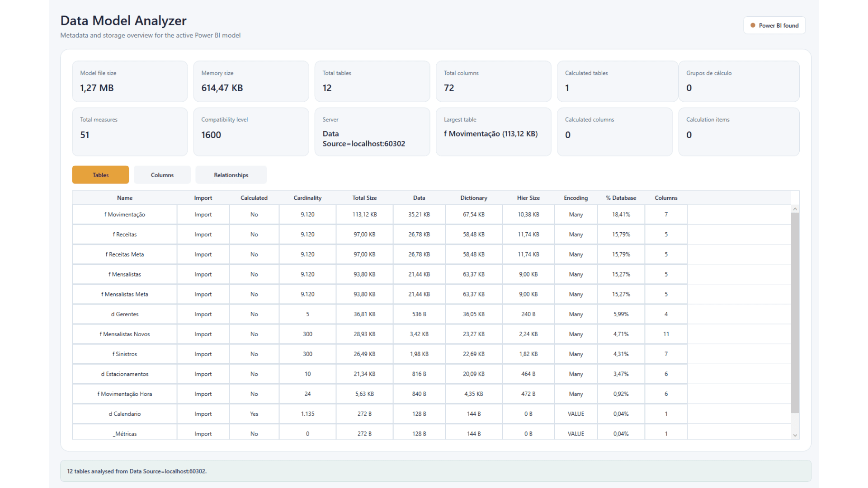Select the f Mensalistas Meta row name
Viewport: 868px width, 488px height.
[x=125, y=294]
